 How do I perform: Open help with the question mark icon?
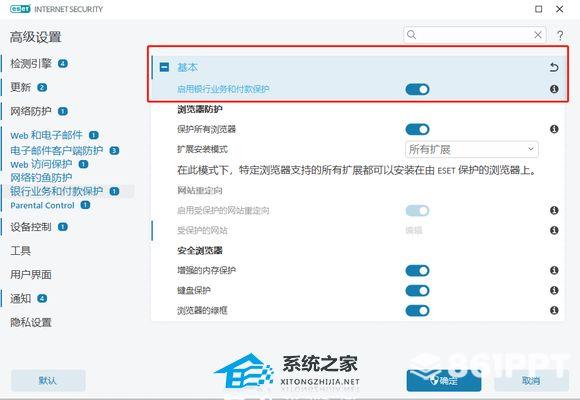(x=560, y=35)
